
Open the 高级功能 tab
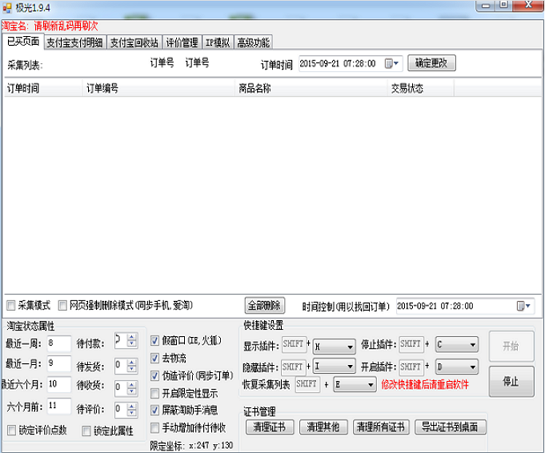click(x=253, y=42)
